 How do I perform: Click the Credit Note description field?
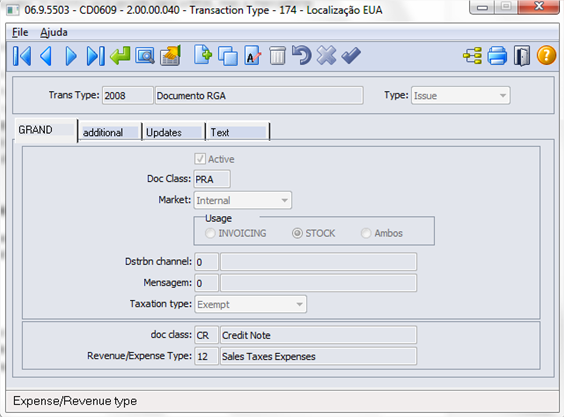click(319, 335)
